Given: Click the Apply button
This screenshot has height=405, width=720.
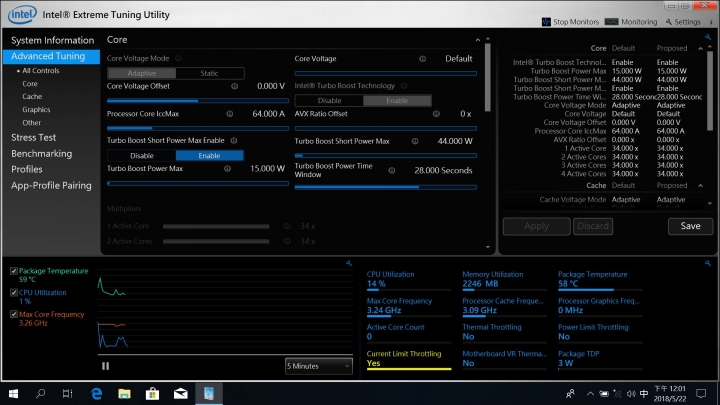Looking at the screenshot, I should 536,226.
